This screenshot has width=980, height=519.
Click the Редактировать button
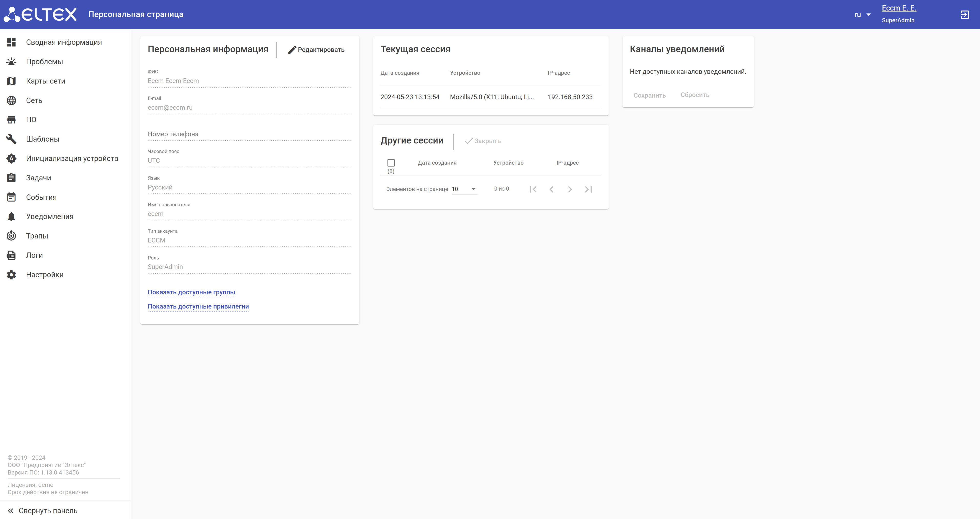coord(316,49)
